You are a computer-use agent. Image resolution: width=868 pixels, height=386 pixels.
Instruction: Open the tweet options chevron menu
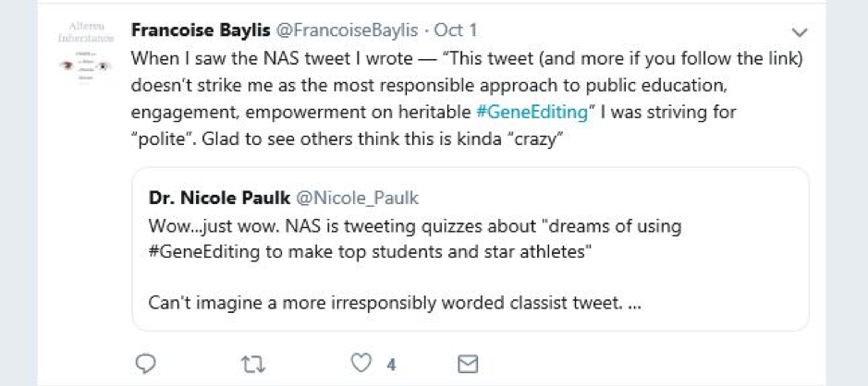(801, 32)
